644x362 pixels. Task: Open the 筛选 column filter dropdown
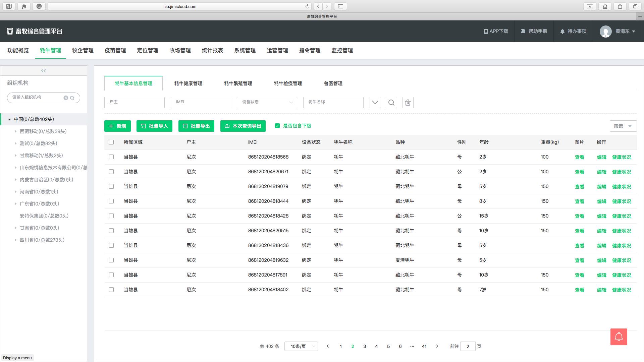pos(623,126)
